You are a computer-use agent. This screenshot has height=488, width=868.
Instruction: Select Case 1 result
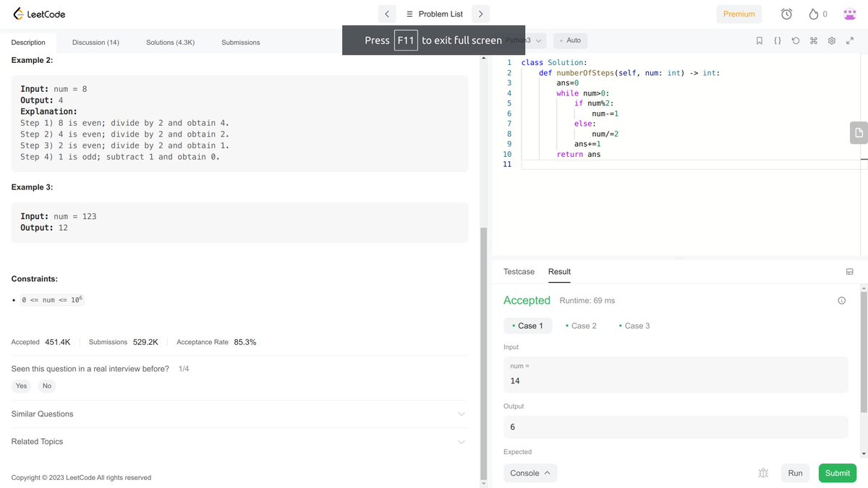[x=528, y=326]
